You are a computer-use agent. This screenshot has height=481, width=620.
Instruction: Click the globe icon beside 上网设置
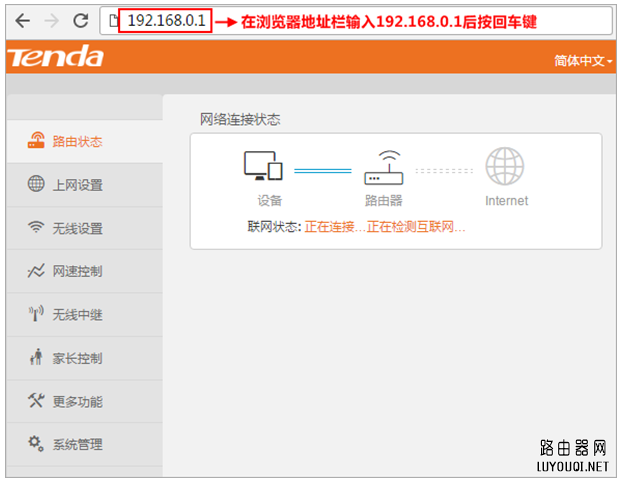point(36,184)
